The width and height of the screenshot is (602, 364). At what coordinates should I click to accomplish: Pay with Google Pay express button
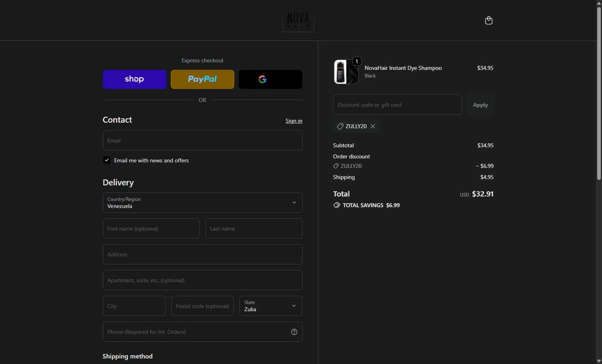(270, 79)
